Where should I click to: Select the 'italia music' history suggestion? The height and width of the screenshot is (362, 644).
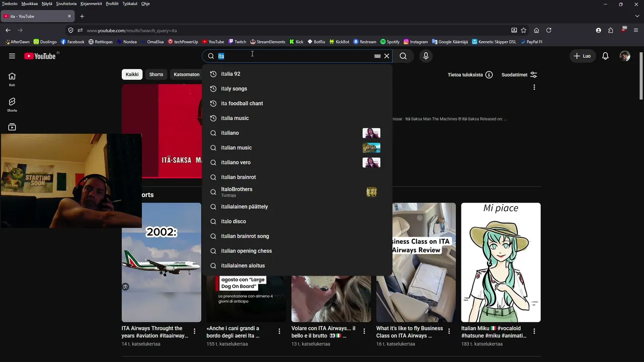(297, 118)
